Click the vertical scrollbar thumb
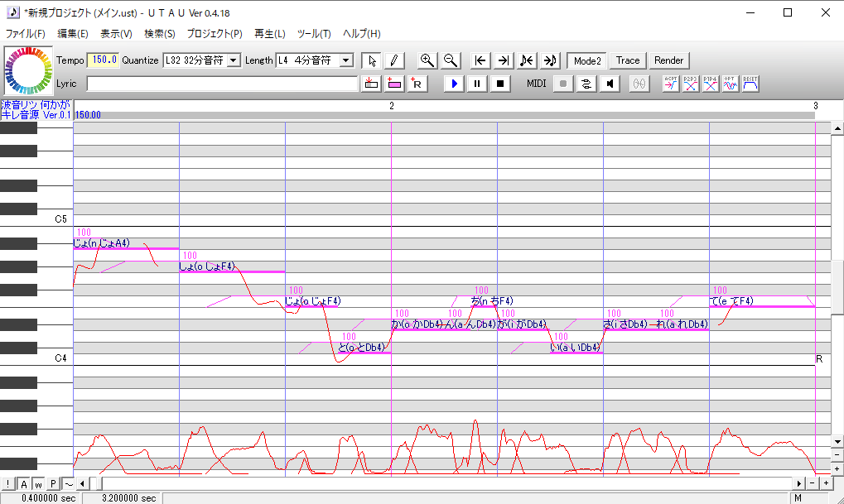The height and width of the screenshot is (504, 844). (837, 287)
